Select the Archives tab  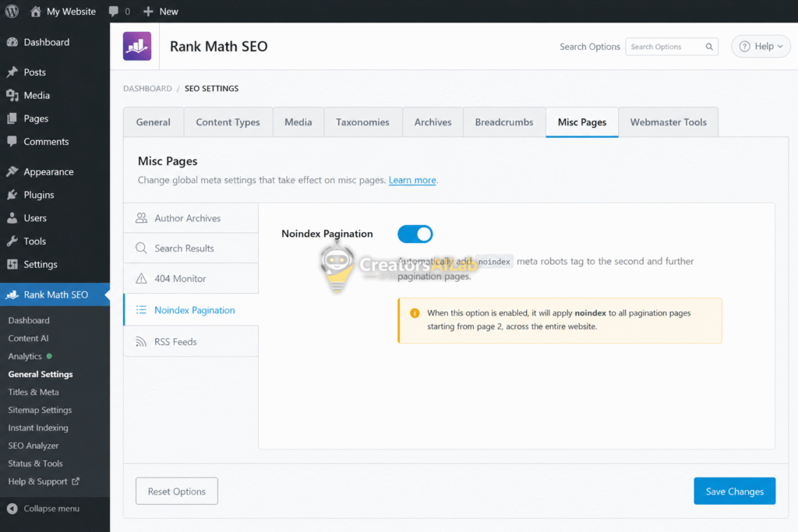click(433, 122)
